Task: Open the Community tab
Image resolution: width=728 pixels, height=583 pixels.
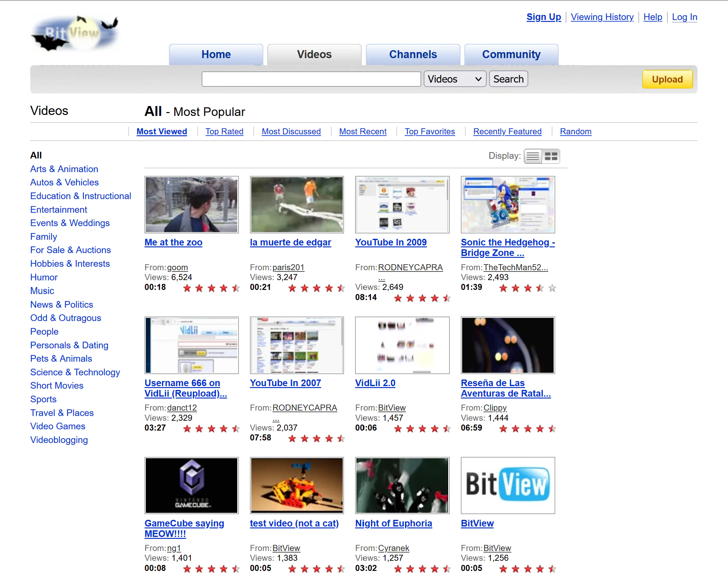Action: 511,54
